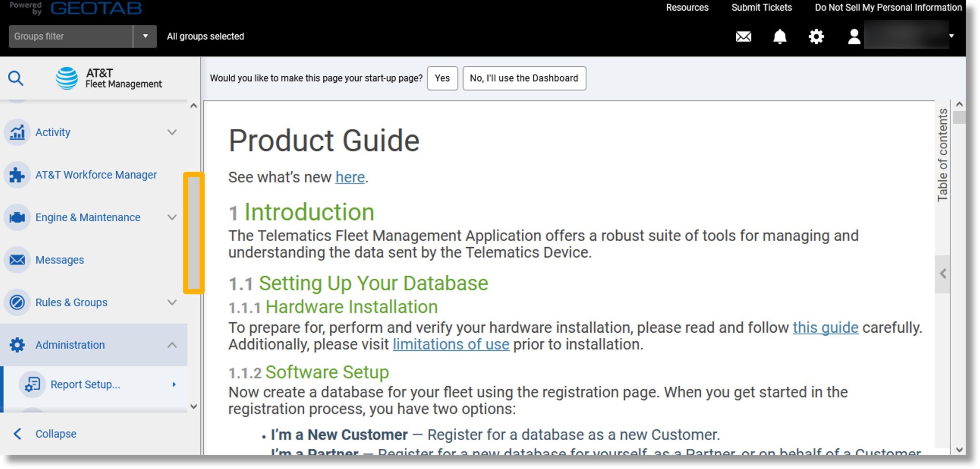
Task: Select Yes to set startup page
Action: pos(442,78)
